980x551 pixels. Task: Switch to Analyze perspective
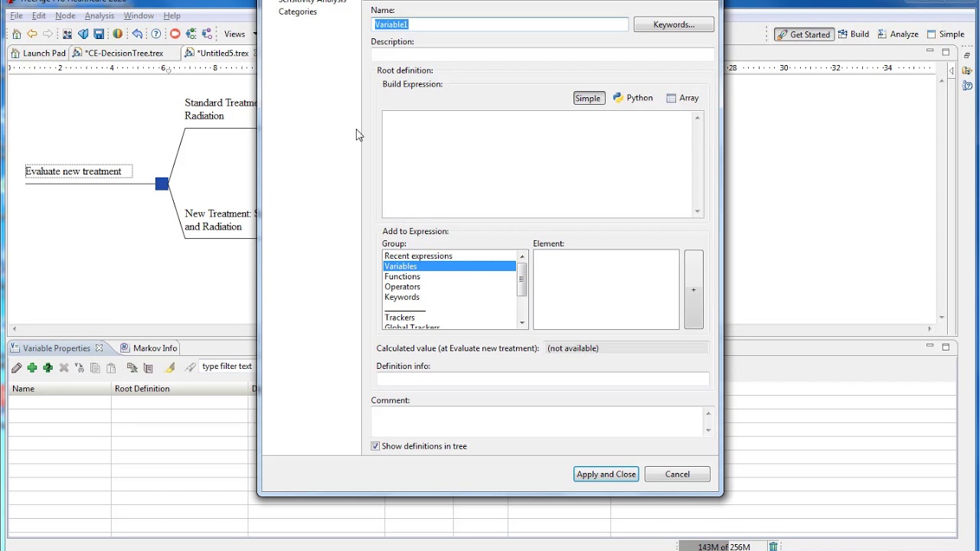(x=898, y=34)
